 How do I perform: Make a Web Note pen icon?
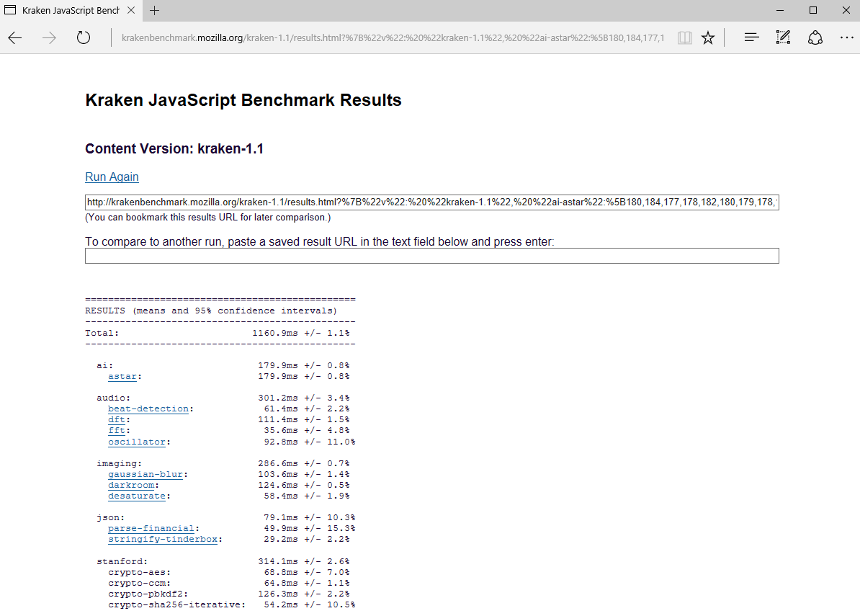(x=783, y=37)
